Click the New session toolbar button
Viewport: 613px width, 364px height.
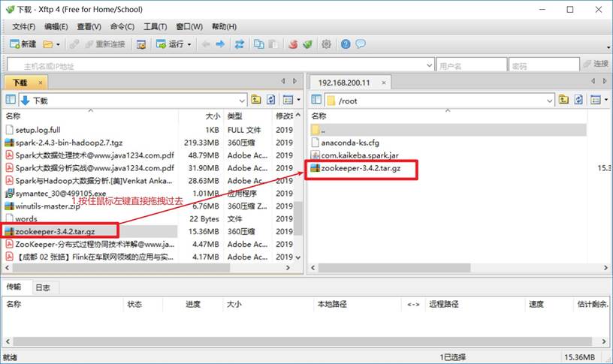click(x=23, y=44)
